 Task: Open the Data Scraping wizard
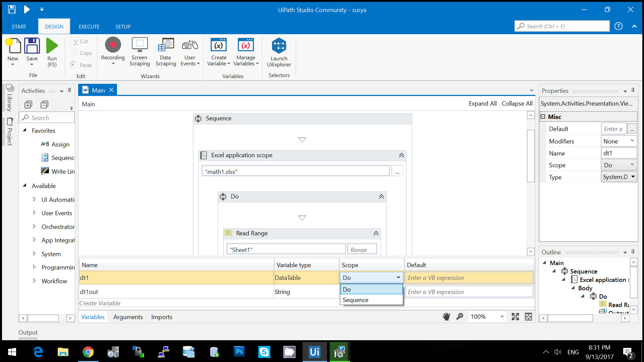[166, 45]
